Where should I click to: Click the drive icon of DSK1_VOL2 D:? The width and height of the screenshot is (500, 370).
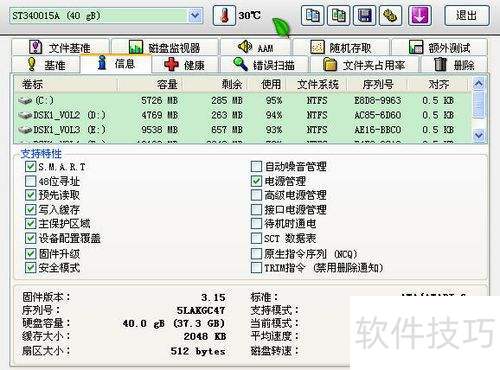(x=25, y=115)
